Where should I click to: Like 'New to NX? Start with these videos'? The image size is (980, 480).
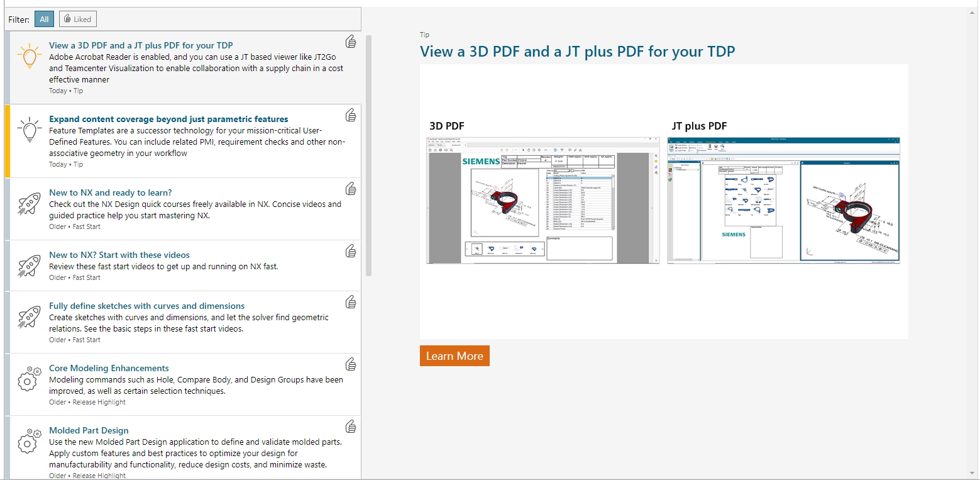pos(351,251)
